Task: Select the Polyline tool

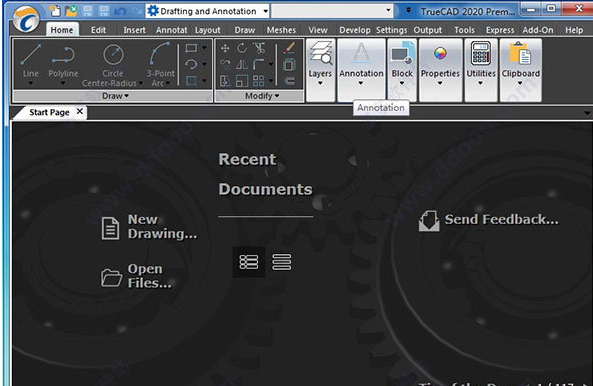Action: click(x=63, y=62)
